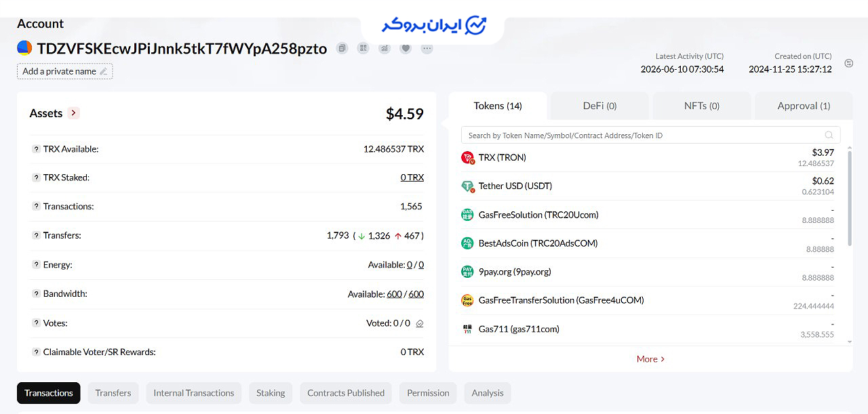Select the Contracts Published tab
Screen dimensions: 868x414
[346, 393]
